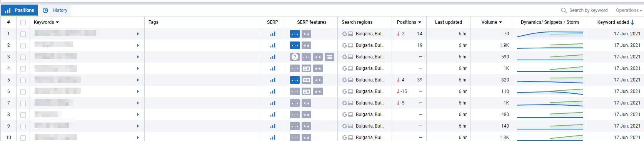This screenshot has width=644, height=141.
Task: Click the SERP features column header
Action: coord(312,22)
